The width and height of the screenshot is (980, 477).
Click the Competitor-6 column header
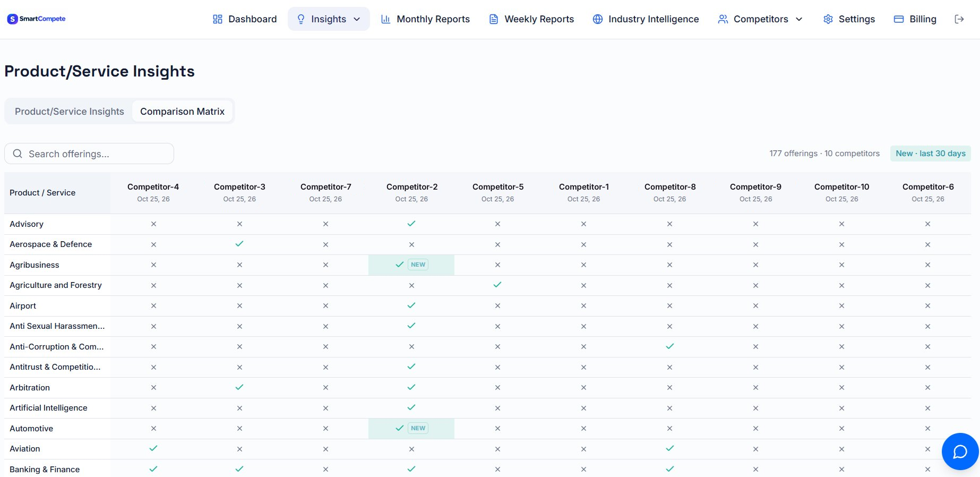click(x=928, y=192)
